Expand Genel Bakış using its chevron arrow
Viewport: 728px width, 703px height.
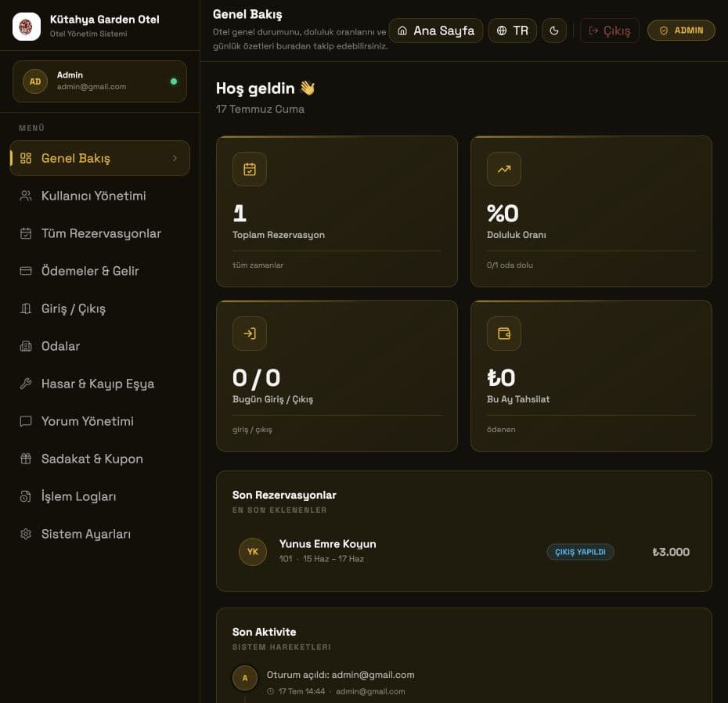pyautogui.click(x=175, y=158)
